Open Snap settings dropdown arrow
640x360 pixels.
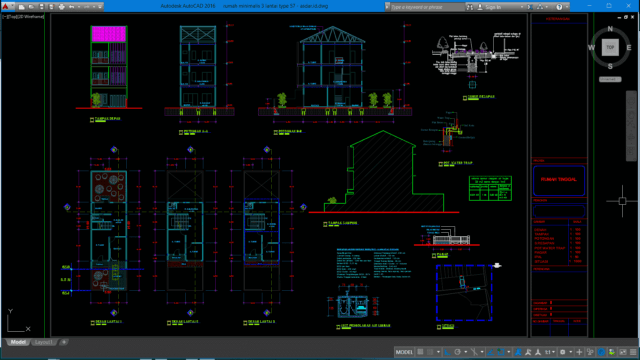(438, 352)
